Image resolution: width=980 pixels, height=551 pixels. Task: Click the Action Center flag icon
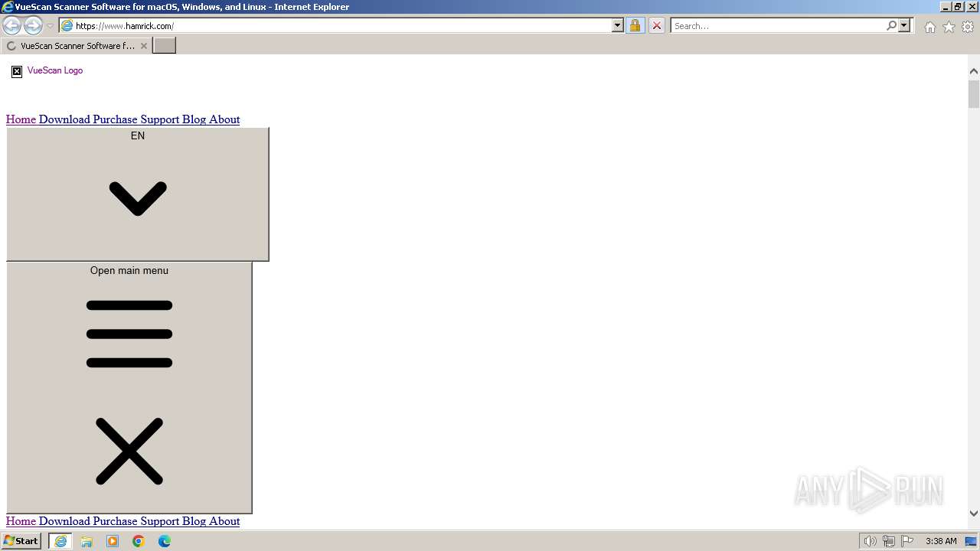[907, 541]
